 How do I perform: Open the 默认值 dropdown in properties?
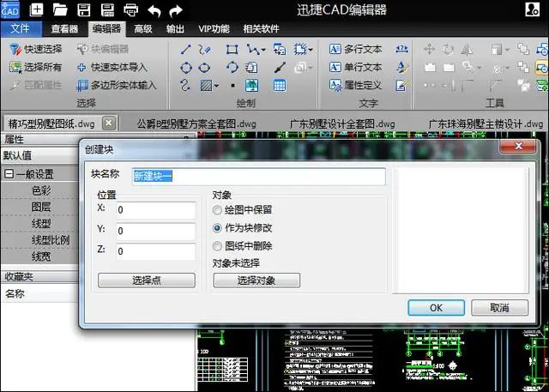click(40, 155)
